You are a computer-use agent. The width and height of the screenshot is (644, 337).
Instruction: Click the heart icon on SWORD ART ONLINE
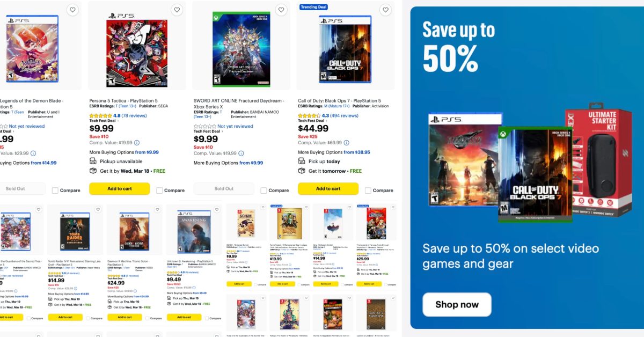pyautogui.click(x=281, y=10)
